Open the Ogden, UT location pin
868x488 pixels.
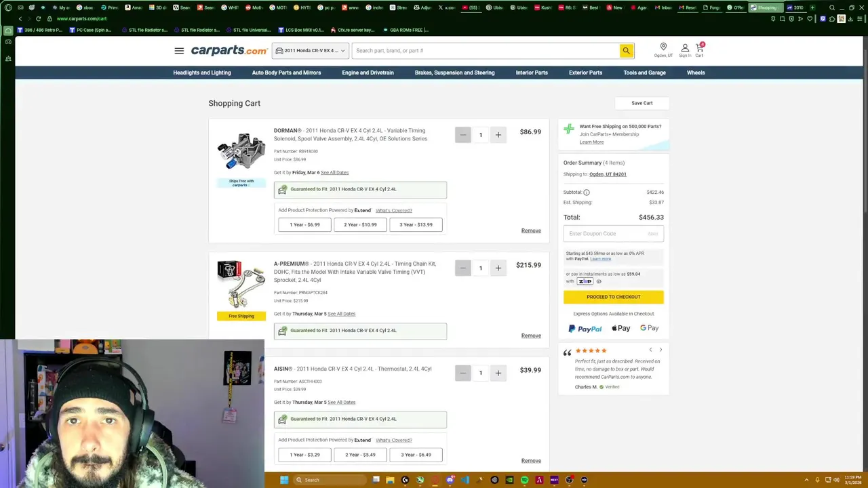[x=663, y=49]
